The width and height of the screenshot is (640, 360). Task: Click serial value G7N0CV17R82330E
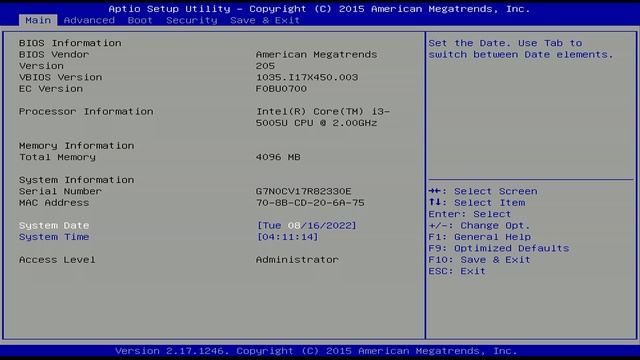303,191
